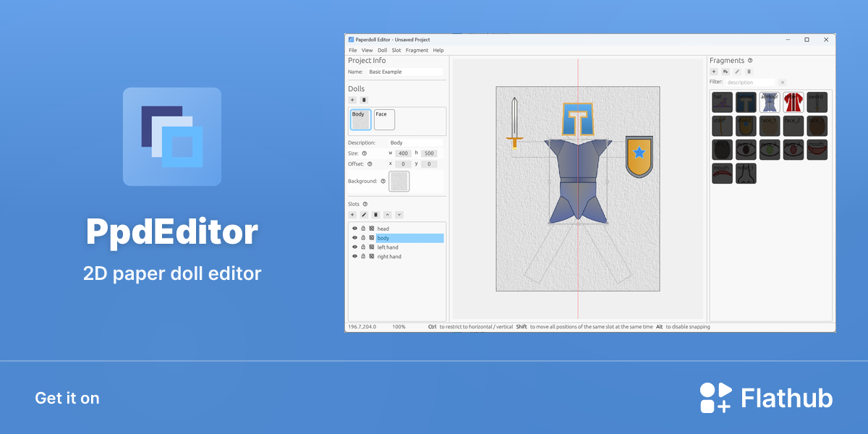Click the height field showing 500
The width and height of the screenshot is (868, 434).
point(429,153)
